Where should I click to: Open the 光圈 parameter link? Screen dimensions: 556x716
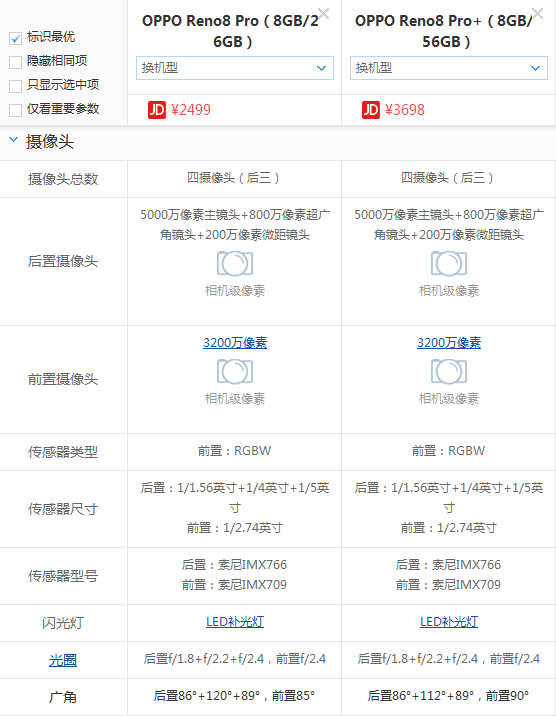63,660
